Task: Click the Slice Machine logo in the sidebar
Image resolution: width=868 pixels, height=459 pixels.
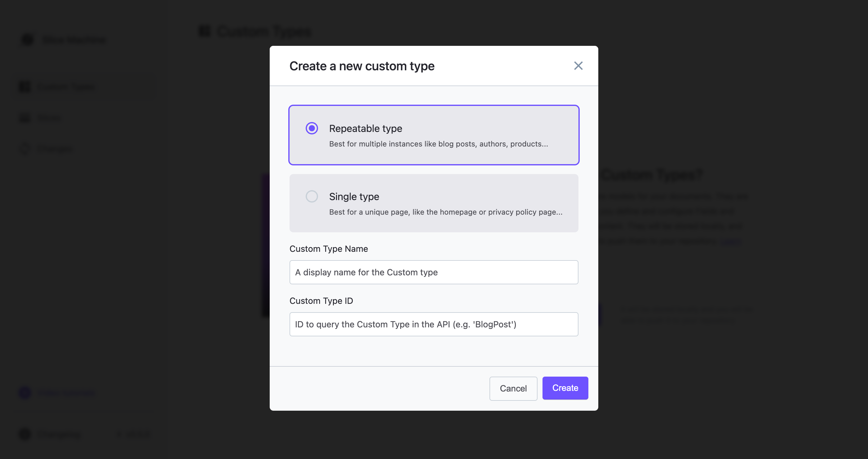Action: click(27, 39)
